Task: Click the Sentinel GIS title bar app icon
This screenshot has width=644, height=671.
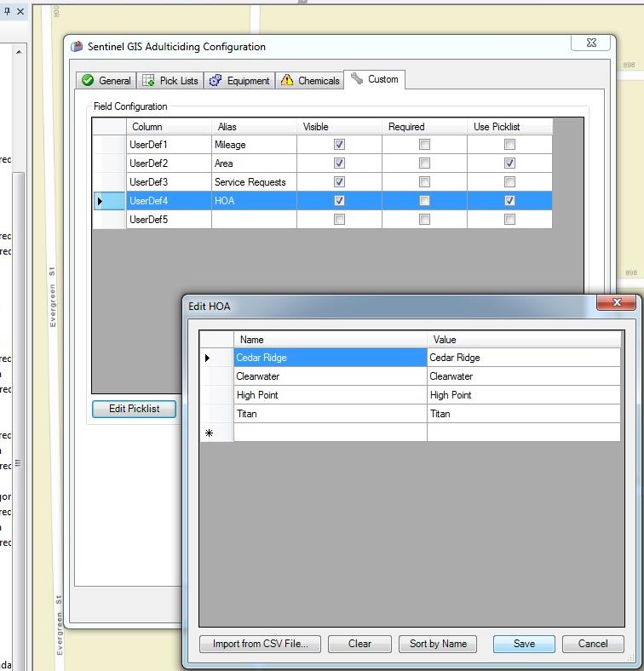Action: [77, 46]
